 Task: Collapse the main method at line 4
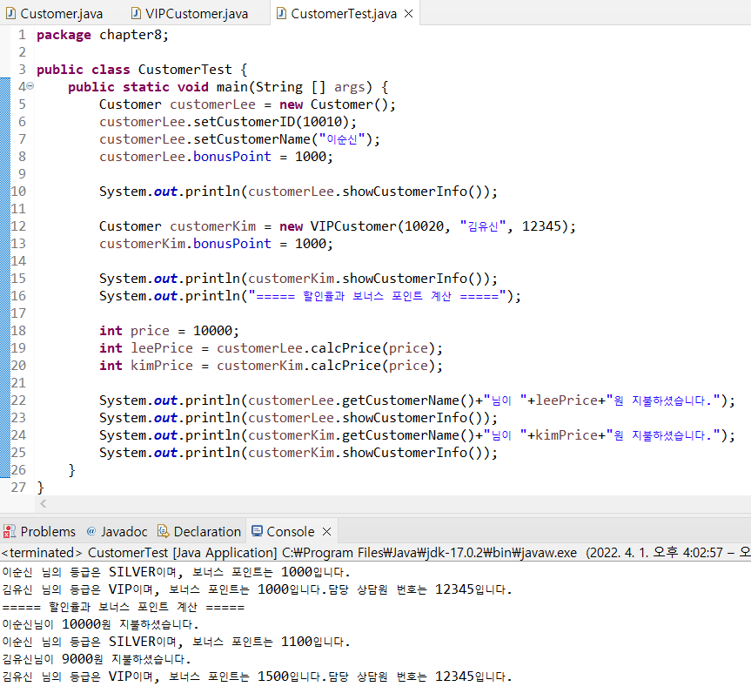(30, 86)
